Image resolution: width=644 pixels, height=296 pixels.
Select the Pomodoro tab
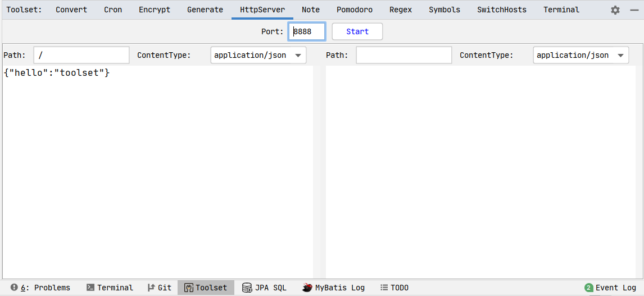coord(355,10)
